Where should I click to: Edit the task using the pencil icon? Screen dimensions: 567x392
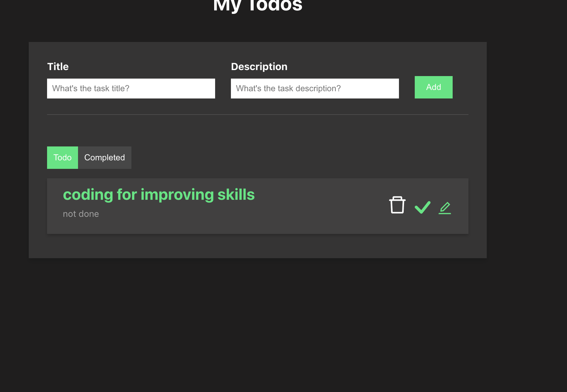[445, 208]
